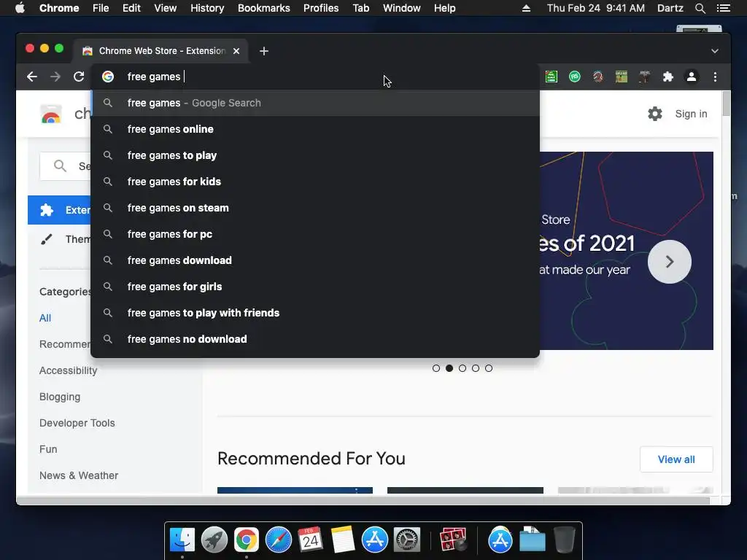Screen dimensions: 747x560
Task: Click the horizontal scrollbar at window bottom
Action: (x=363, y=501)
